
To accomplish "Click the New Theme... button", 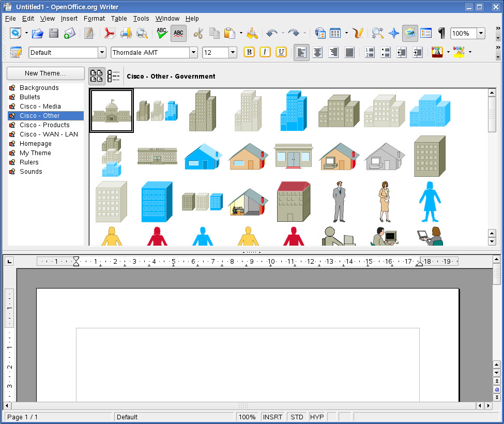I will (x=45, y=73).
